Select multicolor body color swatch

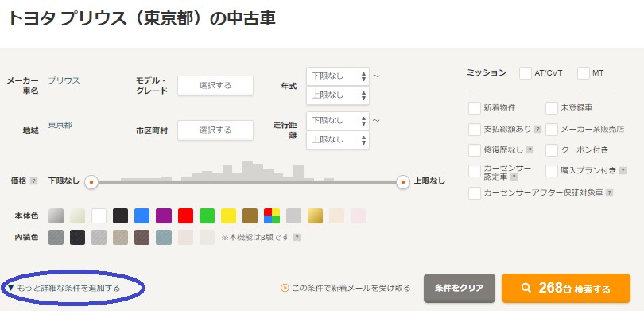(x=272, y=216)
